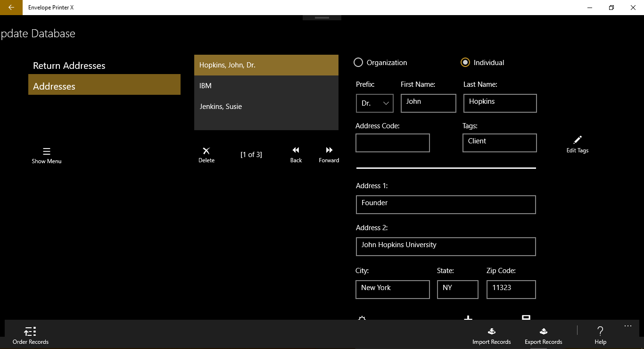The width and height of the screenshot is (644, 349).
Task: Open the Edit Tags pencil
Action: click(578, 140)
